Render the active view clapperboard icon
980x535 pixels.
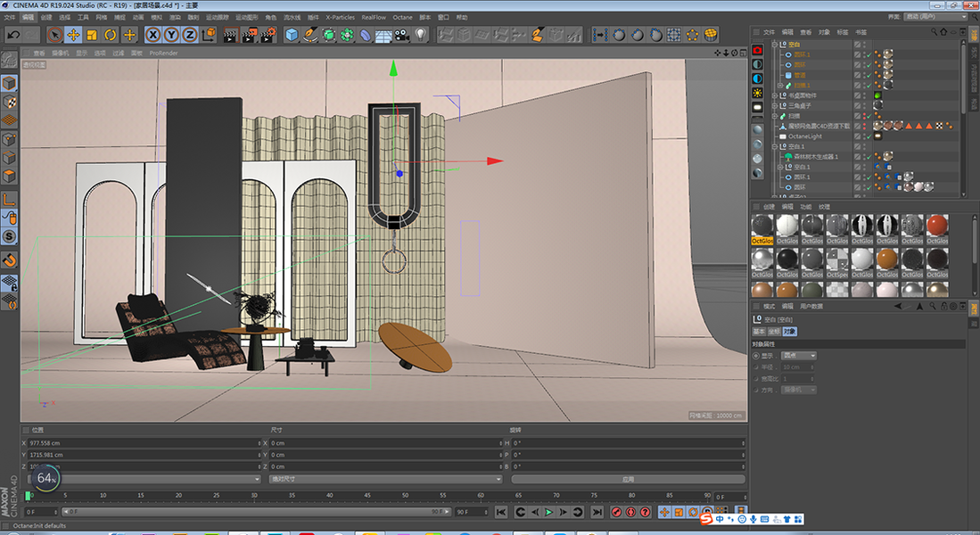tap(230, 35)
